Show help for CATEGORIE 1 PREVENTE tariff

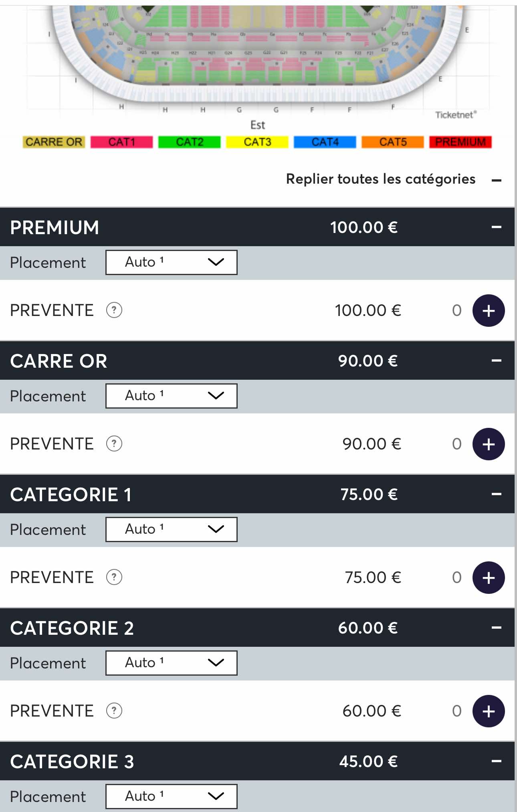114,577
